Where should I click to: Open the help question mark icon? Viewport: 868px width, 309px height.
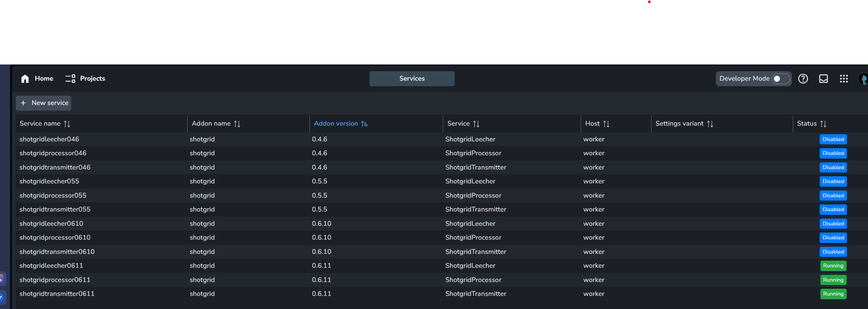(803, 79)
